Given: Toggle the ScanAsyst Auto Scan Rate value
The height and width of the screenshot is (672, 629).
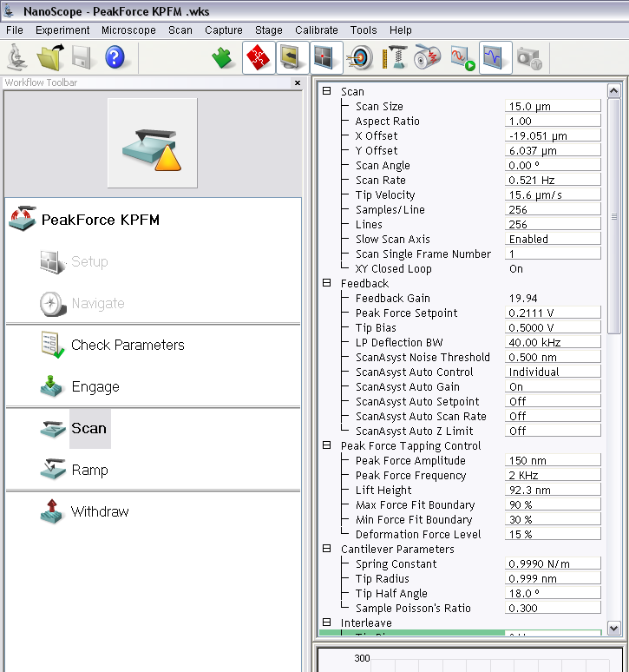Looking at the screenshot, I should tap(553, 416).
